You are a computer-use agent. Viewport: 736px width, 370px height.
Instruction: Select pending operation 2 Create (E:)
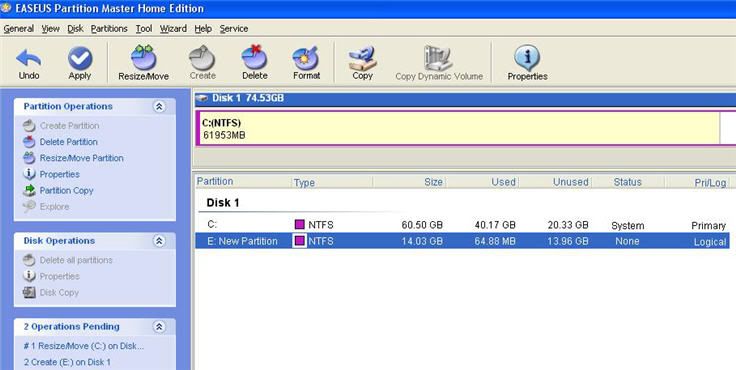[67, 362]
